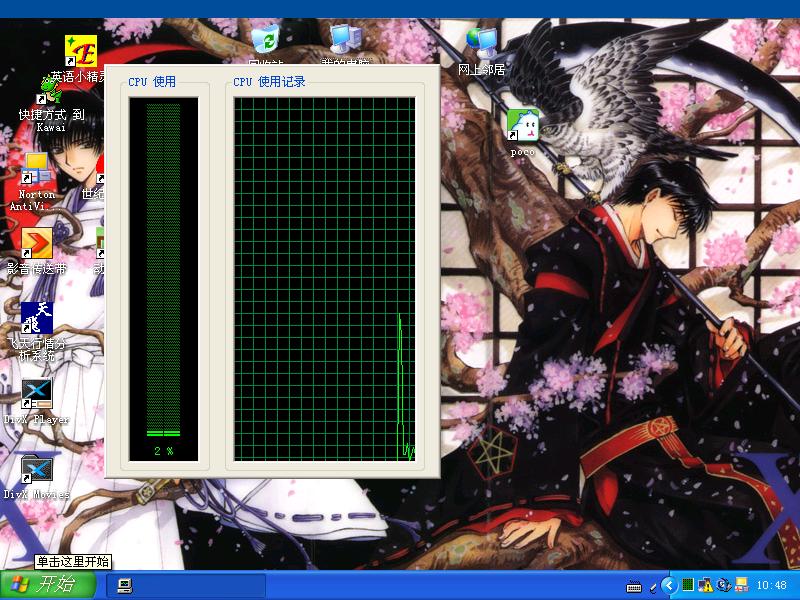Open the 网上邻居 network icon
The height and width of the screenshot is (600, 800).
481,44
